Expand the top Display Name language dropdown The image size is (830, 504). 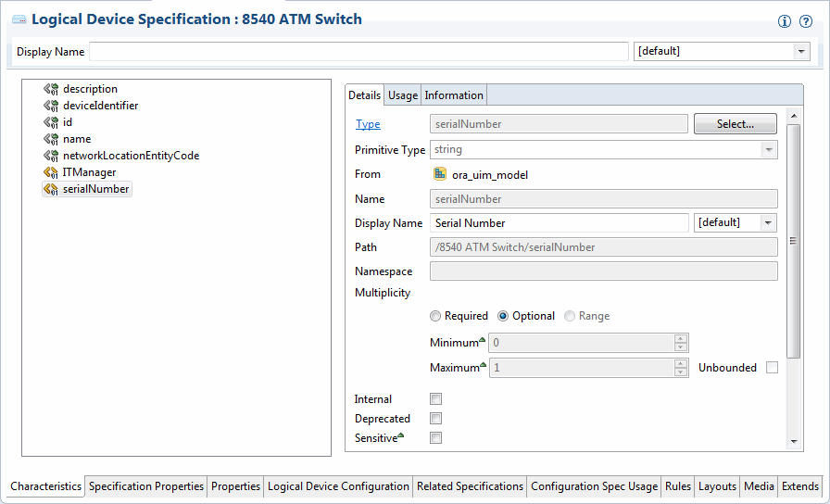click(801, 52)
